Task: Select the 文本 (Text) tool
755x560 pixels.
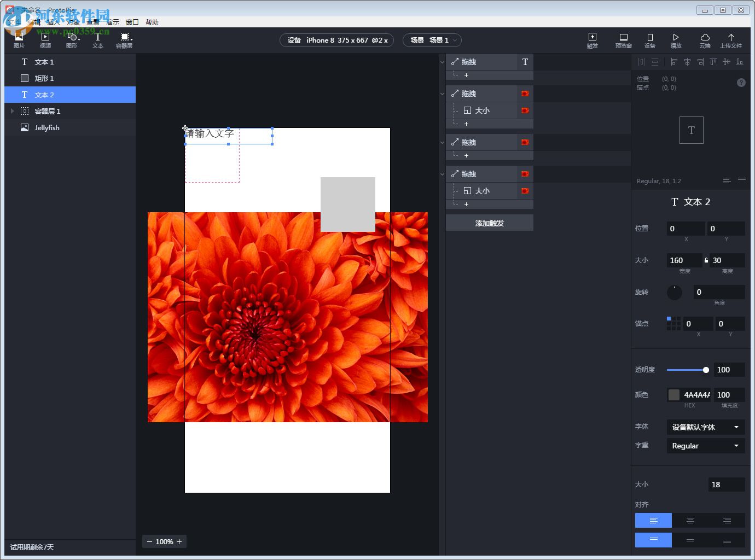Action: [x=97, y=39]
